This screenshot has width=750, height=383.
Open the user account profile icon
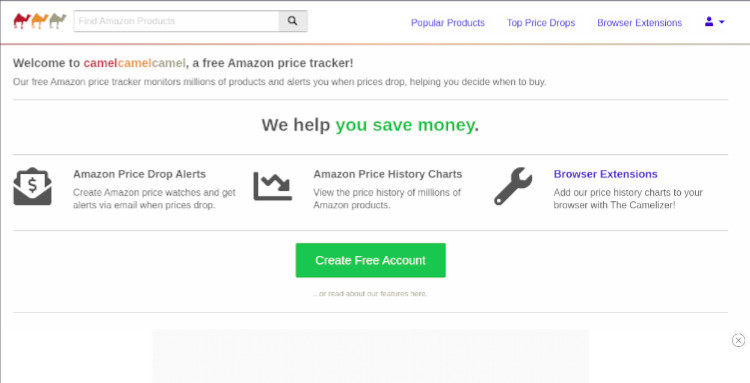coord(709,22)
